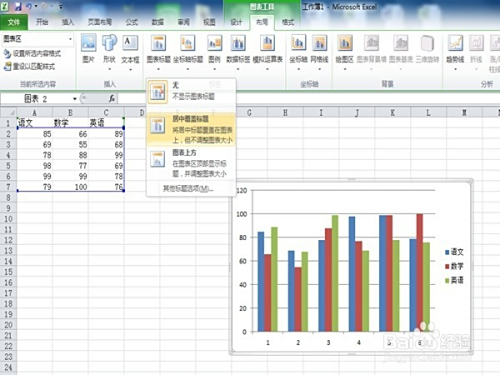Switch to the 格式 Format chart tab

[x=288, y=22]
